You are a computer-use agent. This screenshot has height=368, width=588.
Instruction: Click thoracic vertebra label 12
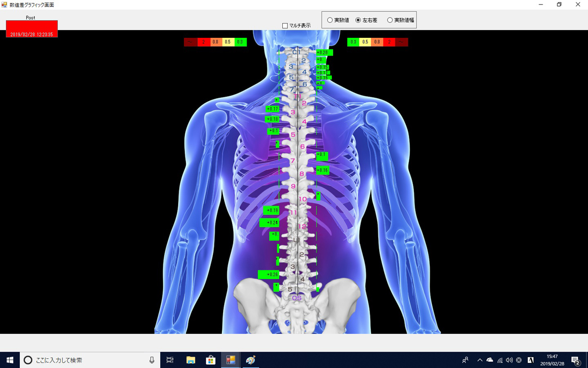[x=302, y=226]
